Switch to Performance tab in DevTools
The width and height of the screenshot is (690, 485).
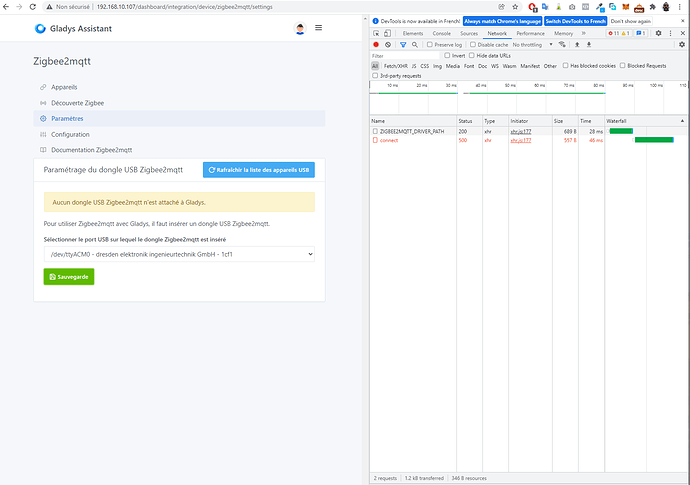click(530, 33)
